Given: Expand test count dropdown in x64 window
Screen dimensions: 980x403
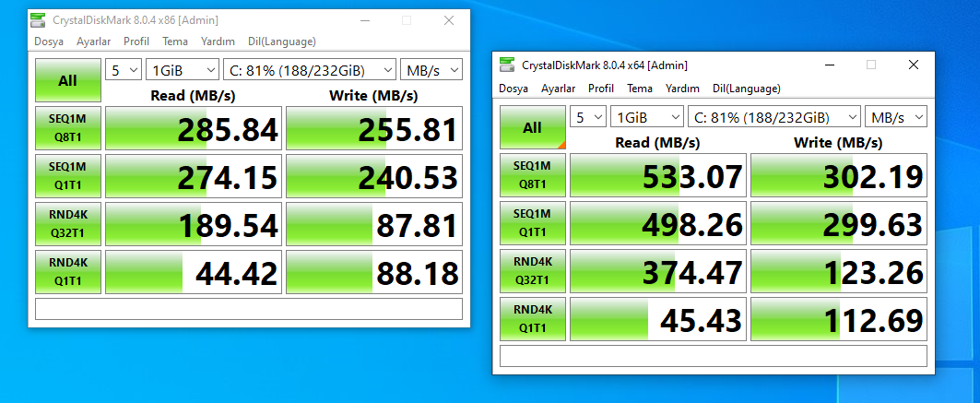Looking at the screenshot, I should [x=587, y=117].
